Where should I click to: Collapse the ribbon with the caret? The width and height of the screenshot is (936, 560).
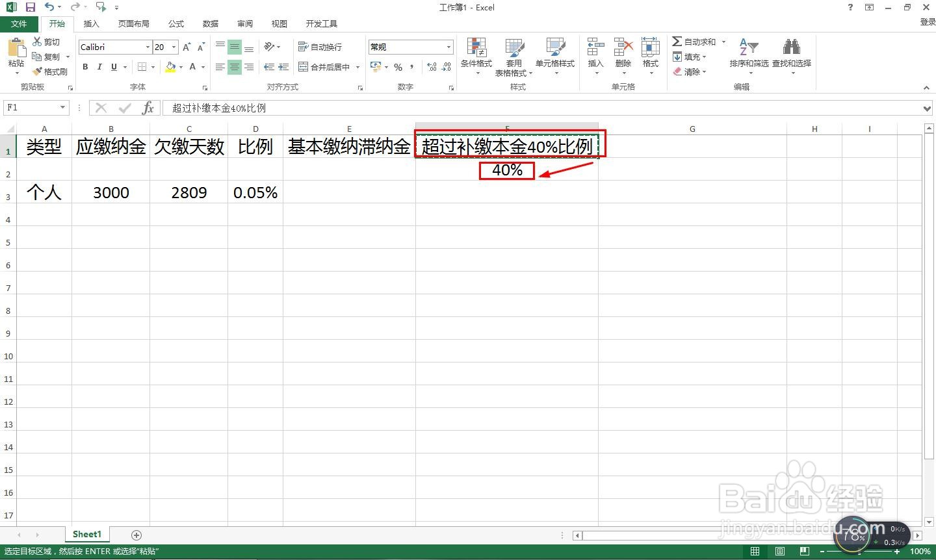pos(926,87)
